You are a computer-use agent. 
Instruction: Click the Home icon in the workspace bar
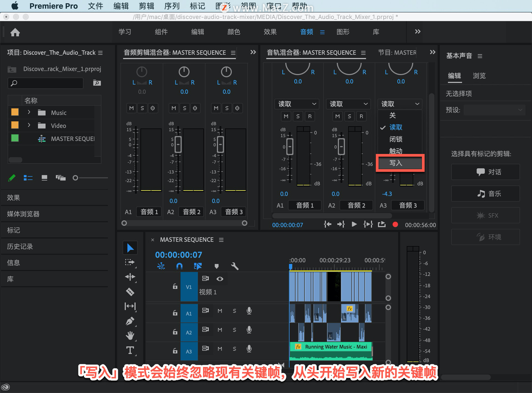point(15,32)
